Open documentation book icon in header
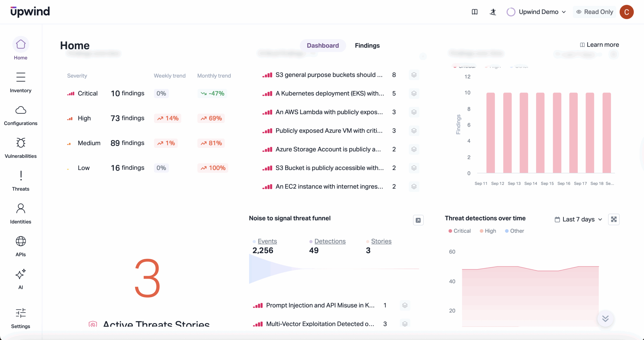Screen dimensions: 644x340 click(474, 12)
